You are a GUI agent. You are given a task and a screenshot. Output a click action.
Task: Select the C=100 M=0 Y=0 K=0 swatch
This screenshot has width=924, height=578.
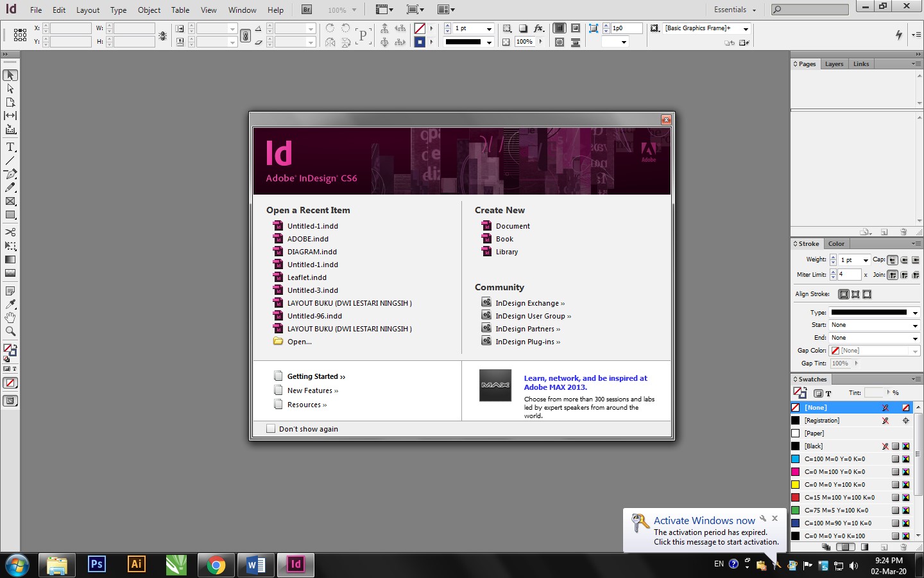(834, 459)
